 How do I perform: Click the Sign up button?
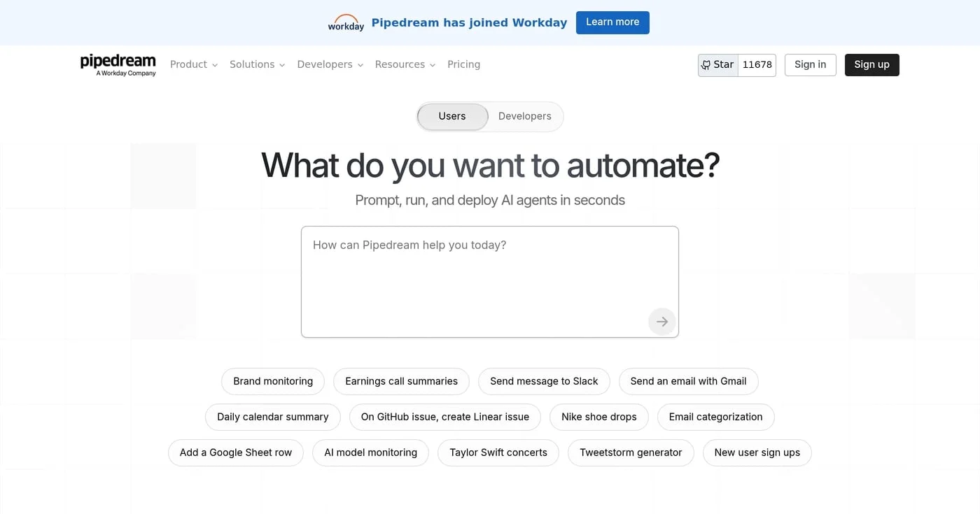(871, 65)
